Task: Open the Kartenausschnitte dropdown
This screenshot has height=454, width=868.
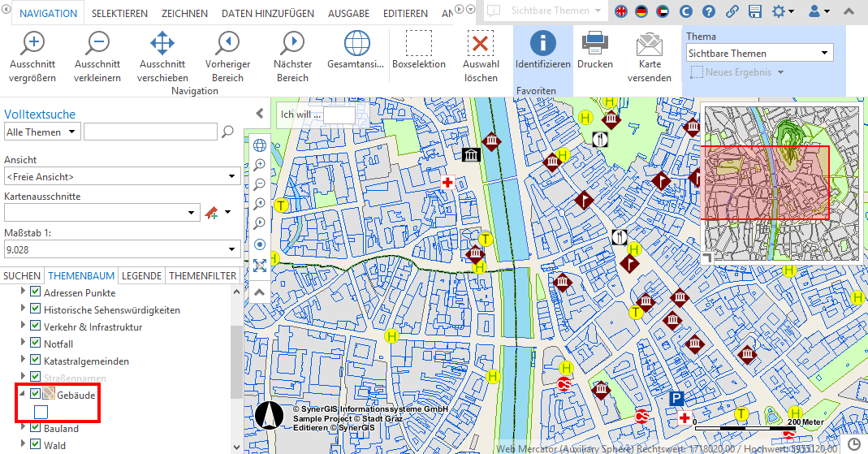Action: pos(101,213)
